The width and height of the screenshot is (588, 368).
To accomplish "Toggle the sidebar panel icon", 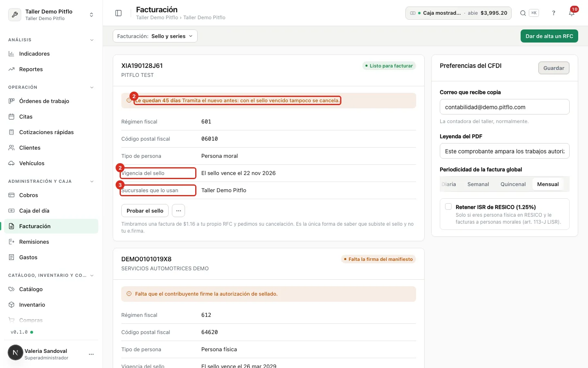I will coord(118,13).
